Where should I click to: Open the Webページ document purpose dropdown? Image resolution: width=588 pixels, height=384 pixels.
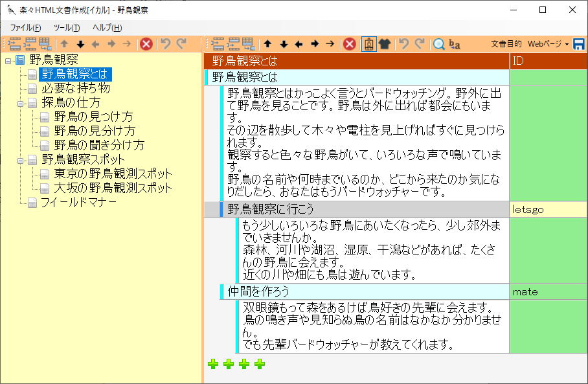point(548,44)
